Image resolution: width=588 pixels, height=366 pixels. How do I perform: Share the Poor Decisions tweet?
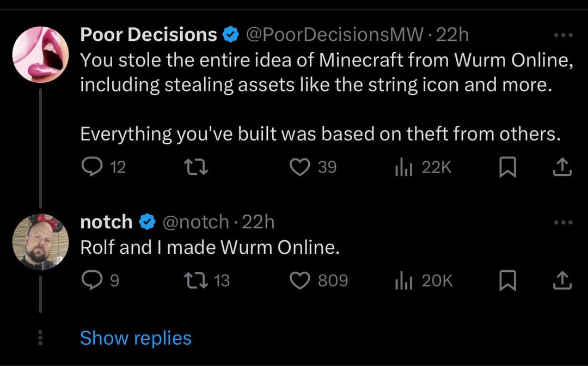562,167
